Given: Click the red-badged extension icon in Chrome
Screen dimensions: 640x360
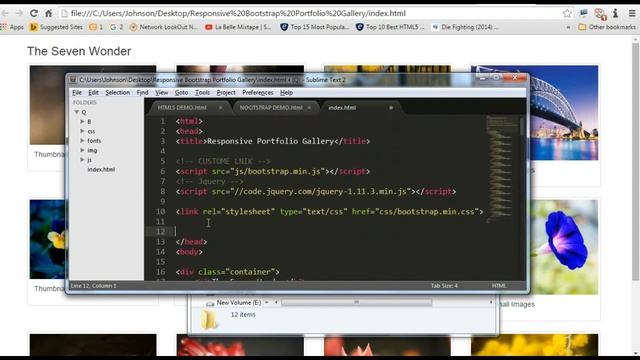Looking at the screenshot, I should coord(600,14).
